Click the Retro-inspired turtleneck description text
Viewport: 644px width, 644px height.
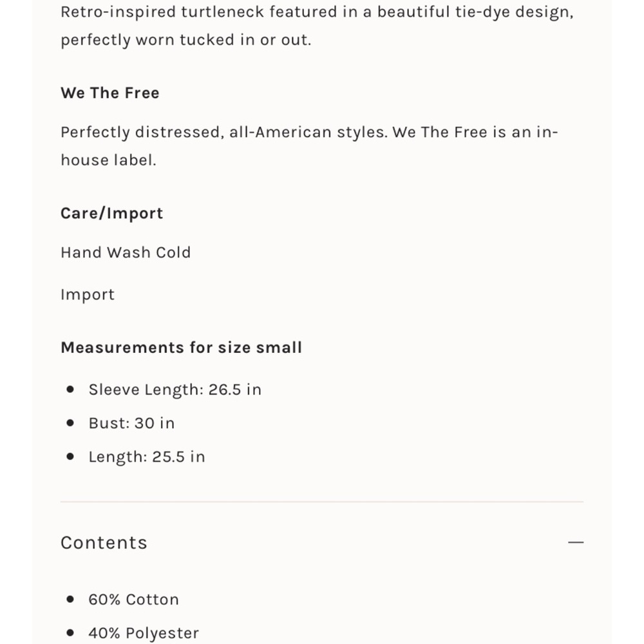click(317, 26)
